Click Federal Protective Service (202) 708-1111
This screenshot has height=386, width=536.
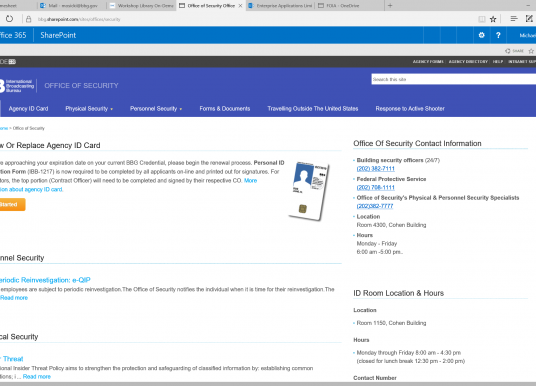tap(375, 187)
